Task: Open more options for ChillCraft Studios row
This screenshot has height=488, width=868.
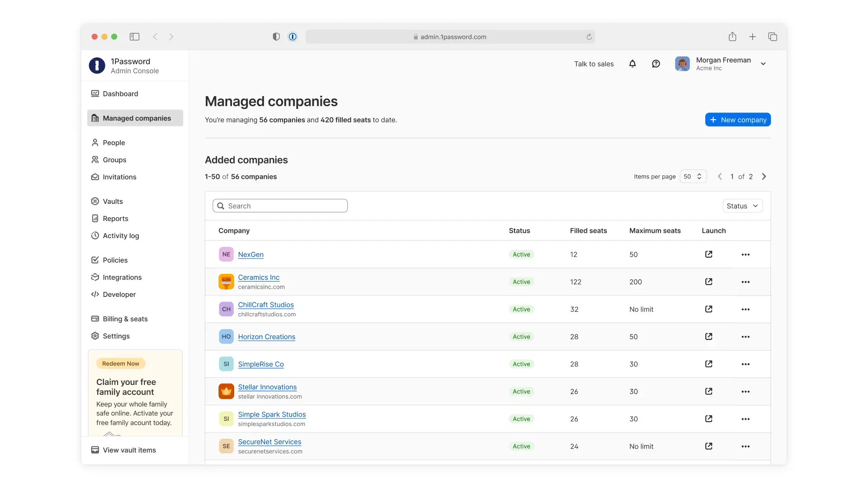Action: coord(745,310)
